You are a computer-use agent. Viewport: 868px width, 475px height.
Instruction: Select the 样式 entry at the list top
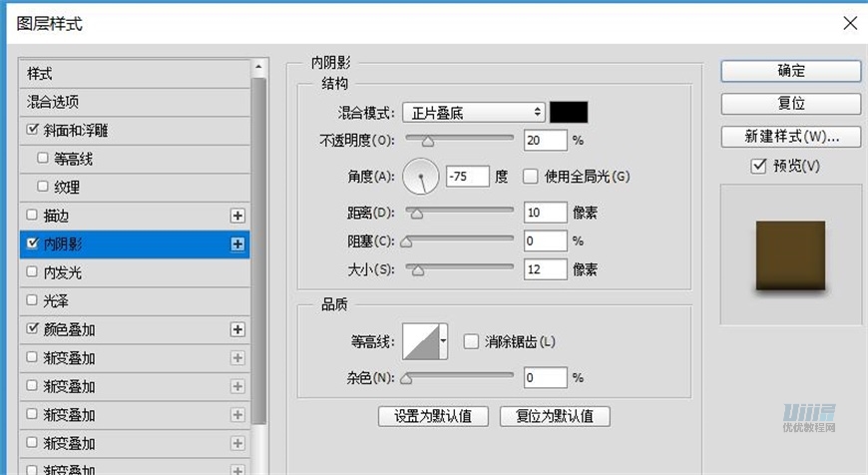click(x=40, y=74)
